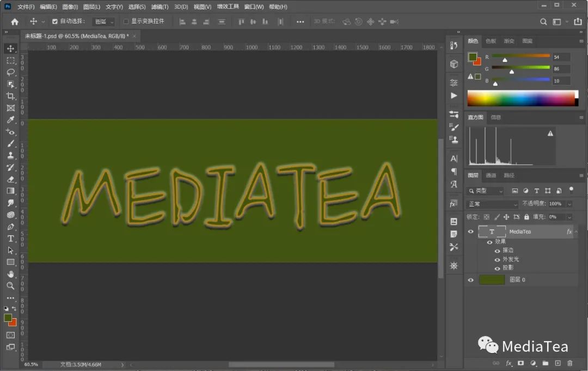Select the Frame tool
The width and height of the screenshot is (588, 371).
(x=10, y=108)
